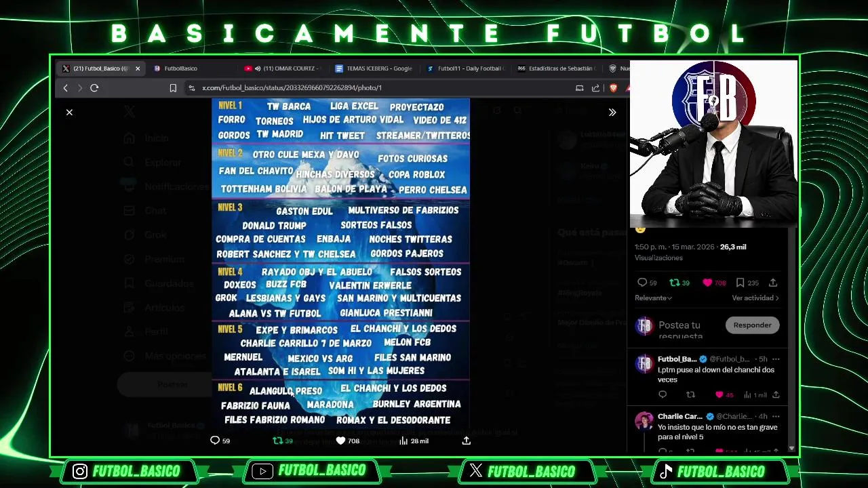Open the 5h timestamp on the reply

(763, 359)
